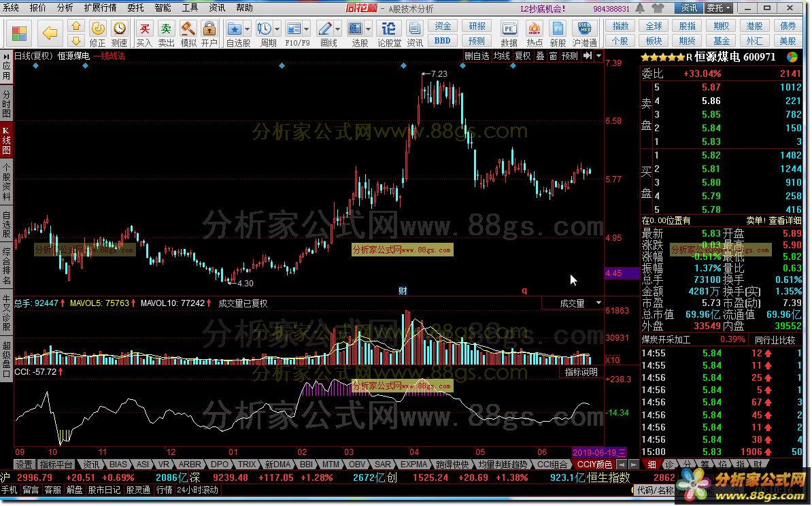Open the K线图 side tab
This screenshot has width=812, height=506.
click(6, 140)
